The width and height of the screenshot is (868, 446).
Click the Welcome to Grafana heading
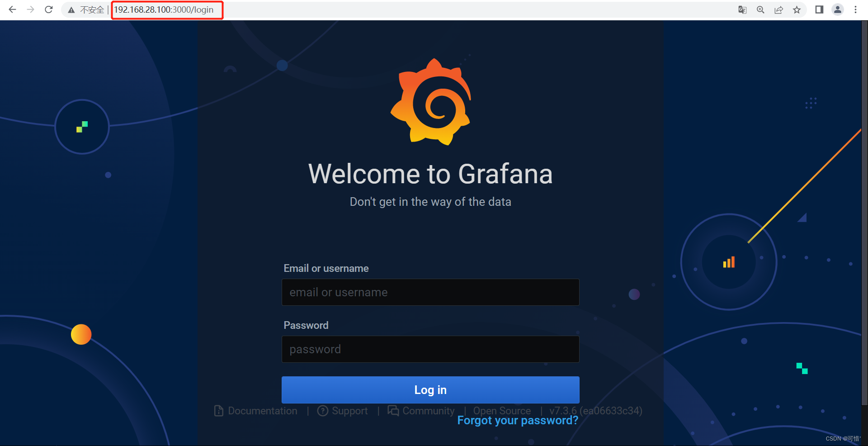[x=430, y=174]
